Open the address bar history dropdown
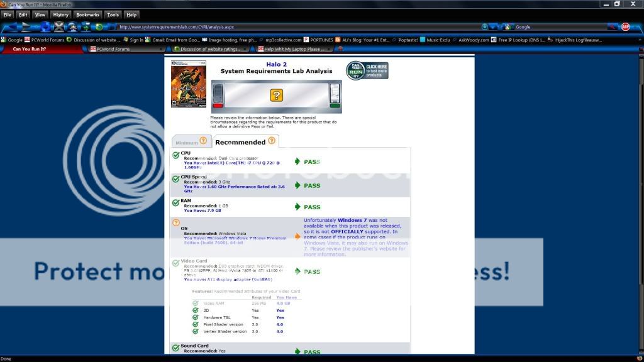The height and width of the screenshot is (362, 644). click(494, 27)
